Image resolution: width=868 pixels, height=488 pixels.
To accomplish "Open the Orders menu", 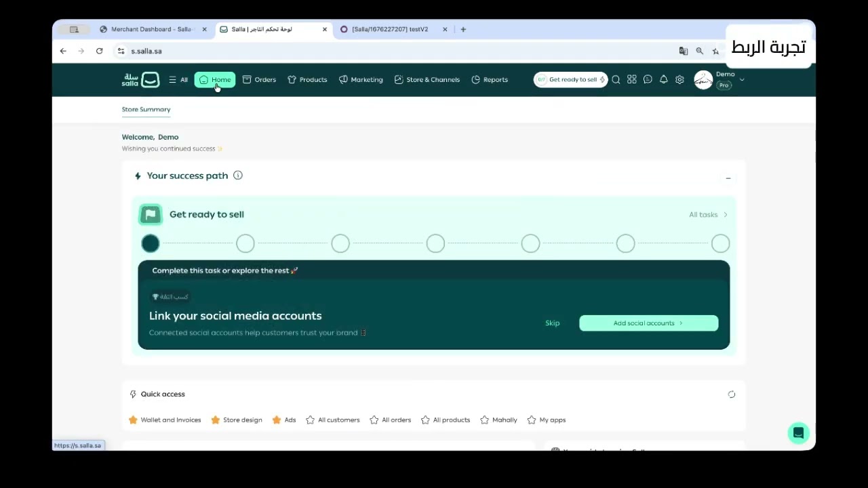I will click(259, 80).
